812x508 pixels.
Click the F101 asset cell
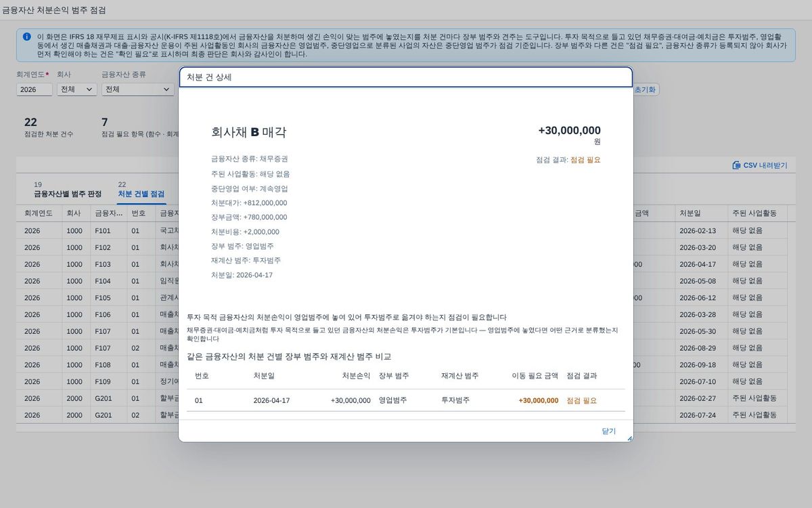[108, 230]
